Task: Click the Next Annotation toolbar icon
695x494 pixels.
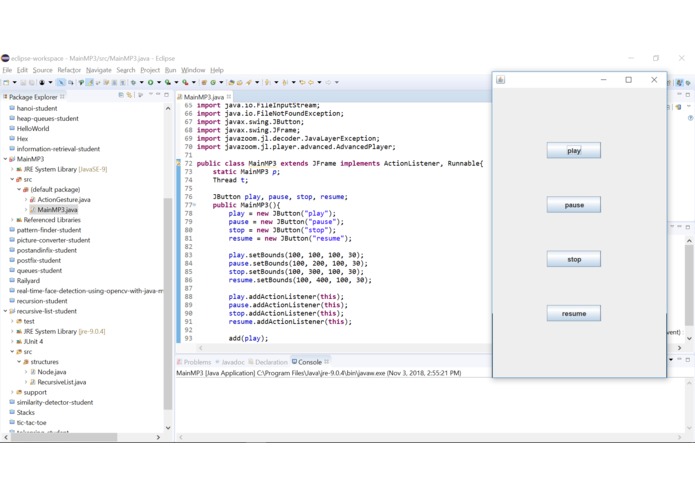Action: [x=267, y=82]
